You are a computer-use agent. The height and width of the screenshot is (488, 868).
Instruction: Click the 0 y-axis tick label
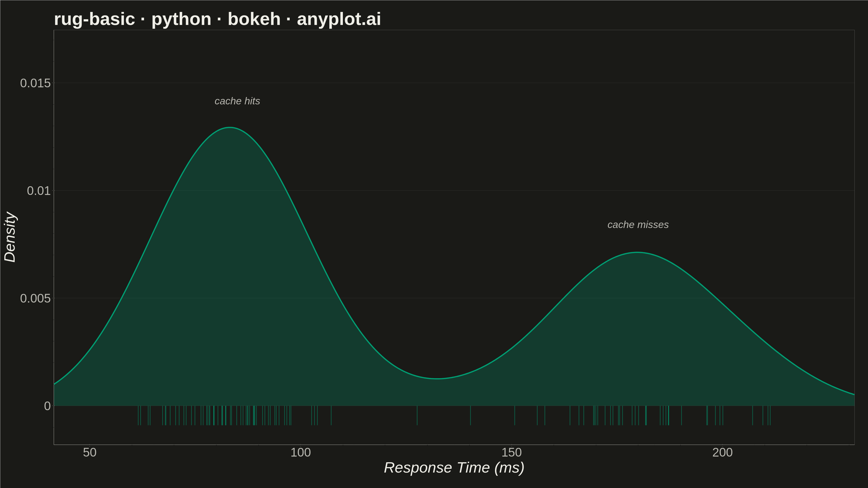tap(47, 406)
